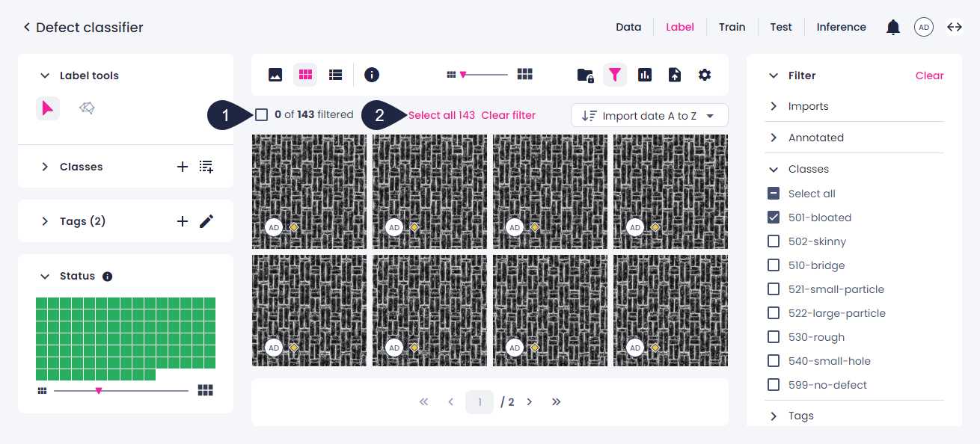
Task: Collapse the Status panel
Action: click(x=45, y=277)
